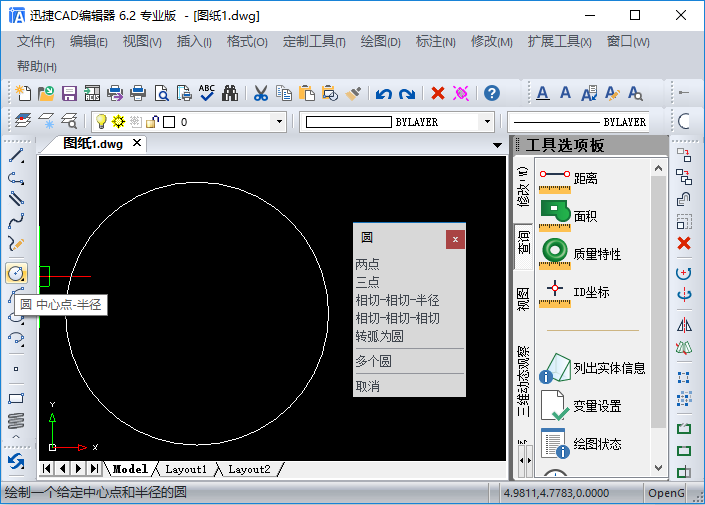This screenshot has height=505, width=705.
Task: Select the Rectangle tool in left toolbar
Action: [x=16, y=398]
